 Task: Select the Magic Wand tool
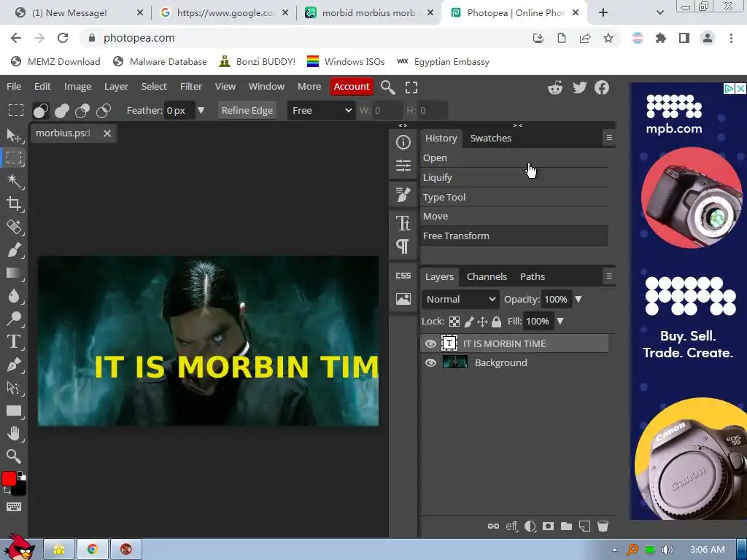14,181
